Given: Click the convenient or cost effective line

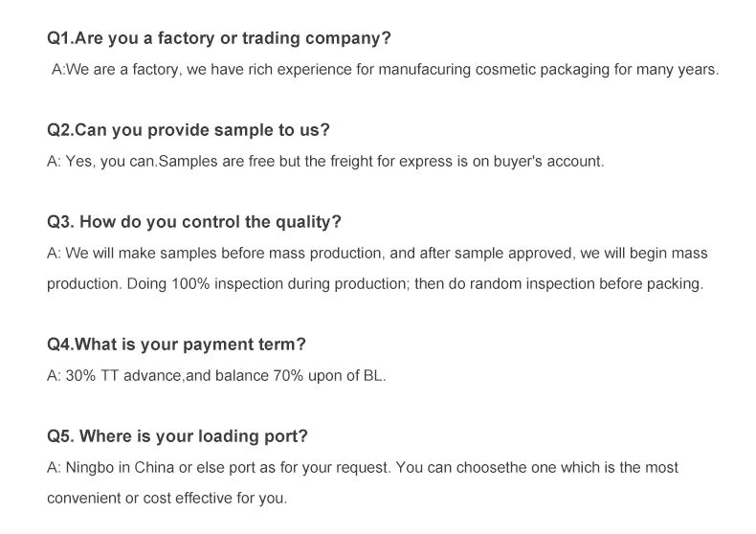Looking at the screenshot, I should (x=167, y=499).
